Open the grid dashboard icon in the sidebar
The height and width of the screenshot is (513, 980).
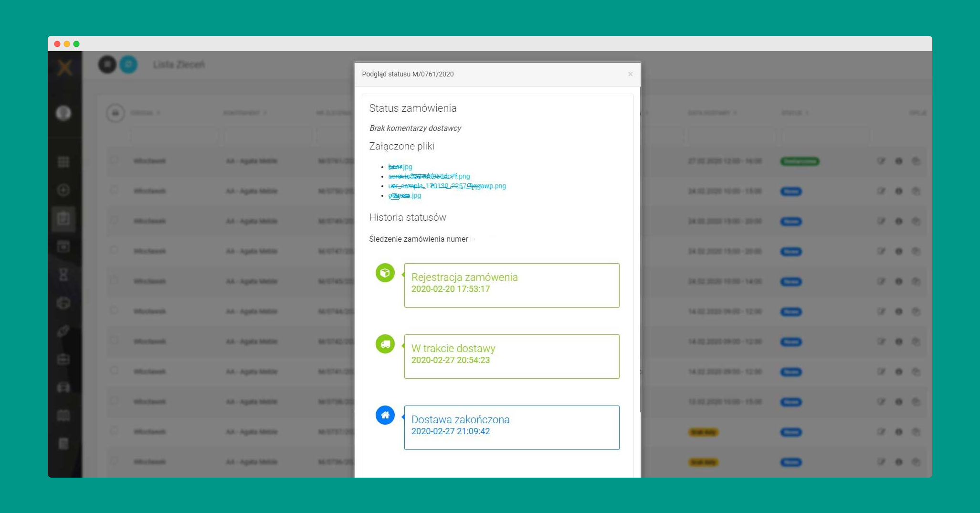coord(63,162)
